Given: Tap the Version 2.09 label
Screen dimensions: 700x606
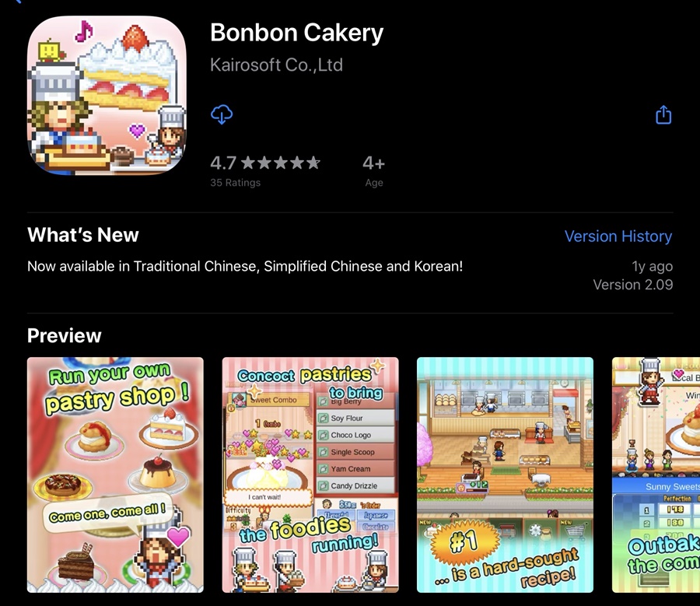Looking at the screenshot, I should [632, 285].
